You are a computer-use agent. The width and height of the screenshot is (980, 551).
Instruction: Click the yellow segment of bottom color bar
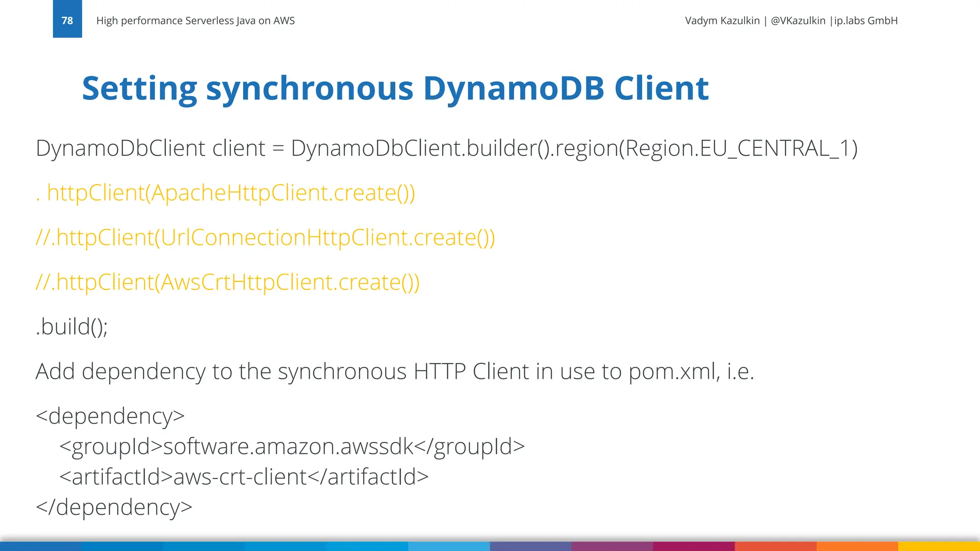tap(939, 546)
